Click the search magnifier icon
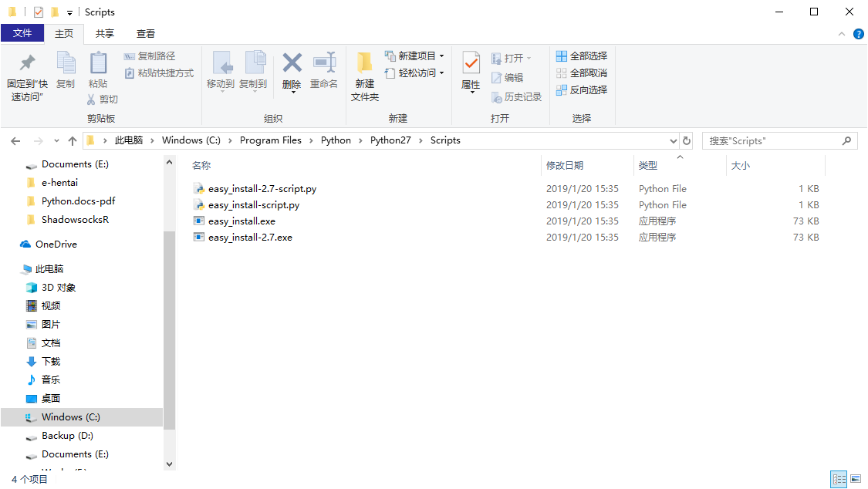Viewport: 868px width, 489px height. pos(846,141)
